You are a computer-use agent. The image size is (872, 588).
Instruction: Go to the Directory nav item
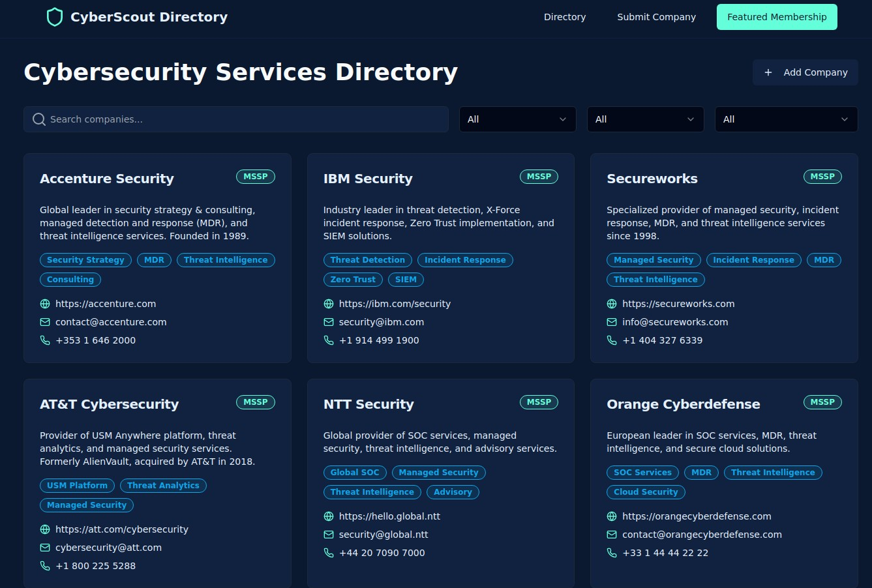[x=565, y=17]
